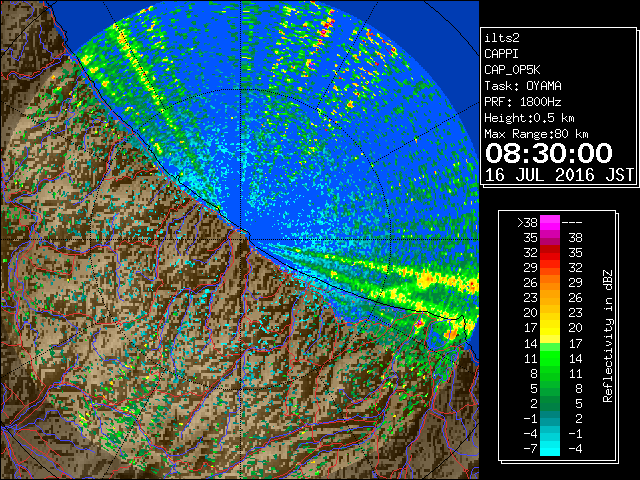Pick the dark green 2–5 dBZ band
640x480 pixels.
point(550,403)
